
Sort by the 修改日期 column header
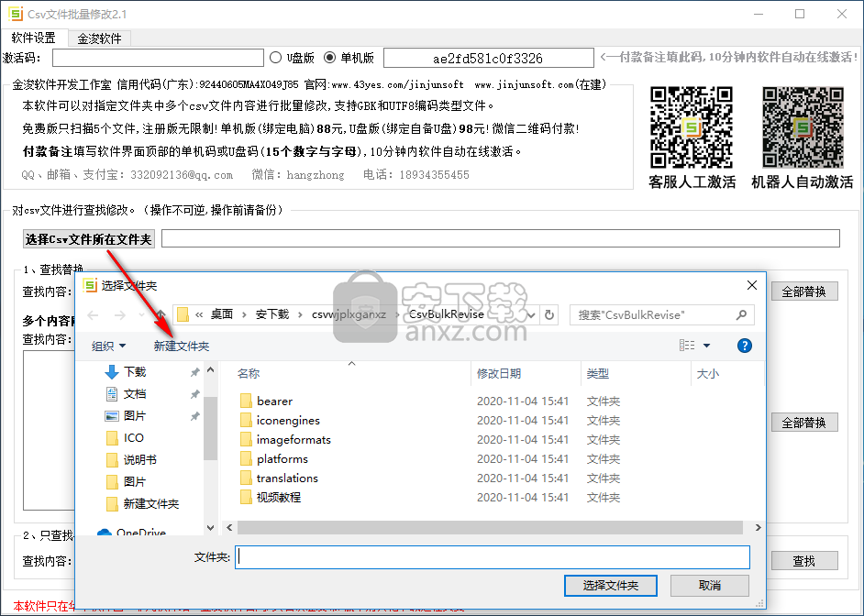pos(499,374)
